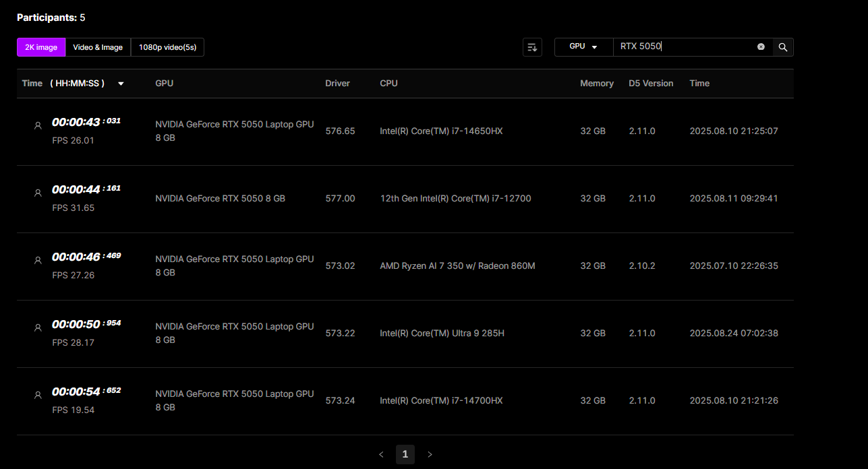Switch to the Video & Image tab
The height and width of the screenshot is (469, 868).
[x=98, y=47]
